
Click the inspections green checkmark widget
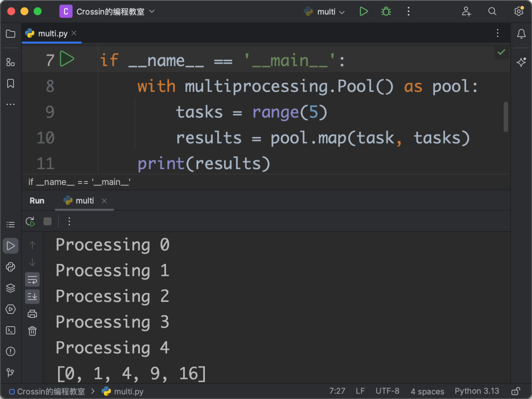pos(501,52)
